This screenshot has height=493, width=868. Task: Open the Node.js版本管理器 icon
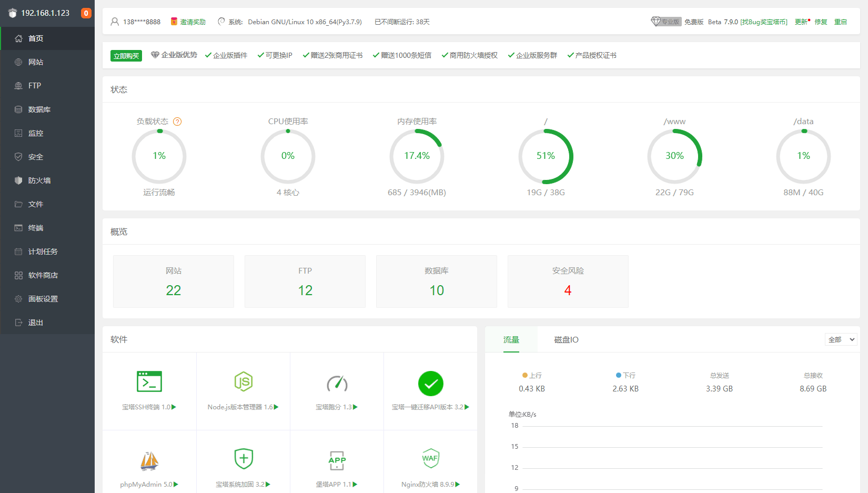click(x=243, y=382)
